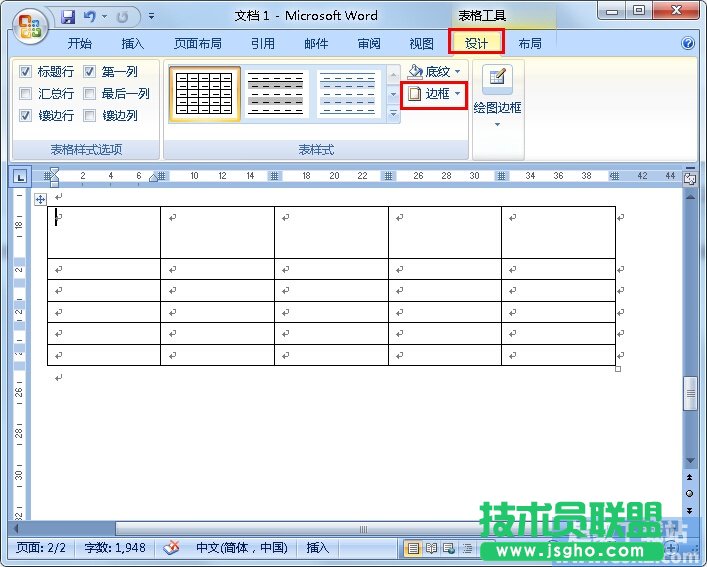Click the spell check icon in status bar
This screenshot has width=707, height=567.
point(172,548)
